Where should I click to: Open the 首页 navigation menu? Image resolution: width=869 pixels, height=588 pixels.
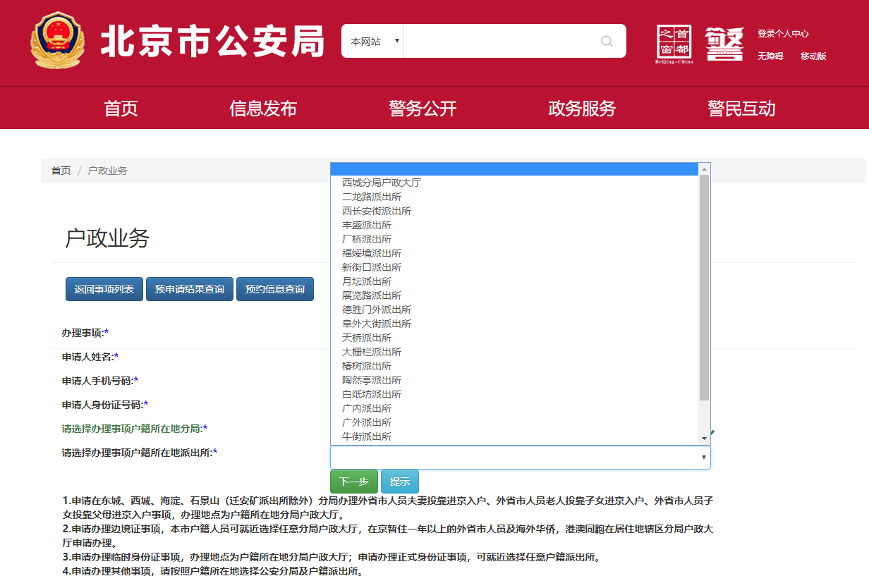pyautogui.click(x=120, y=108)
